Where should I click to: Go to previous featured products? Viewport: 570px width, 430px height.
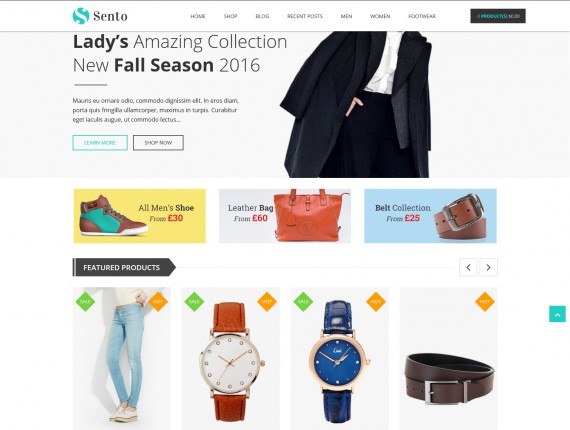(468, 268)
